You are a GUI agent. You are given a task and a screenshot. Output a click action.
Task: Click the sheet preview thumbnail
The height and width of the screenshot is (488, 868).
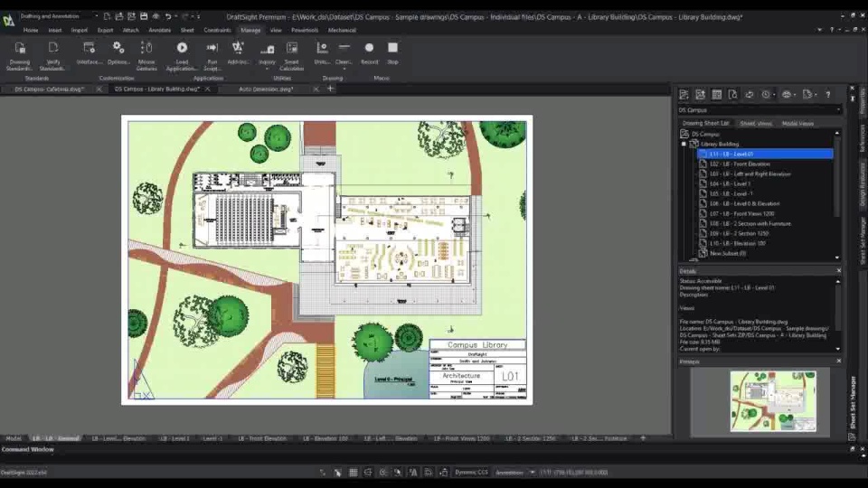click(773, 401)
